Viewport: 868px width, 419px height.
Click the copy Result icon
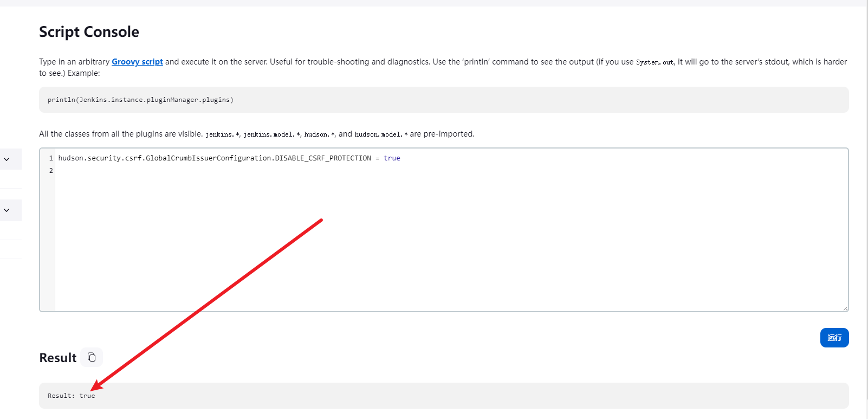92,357
